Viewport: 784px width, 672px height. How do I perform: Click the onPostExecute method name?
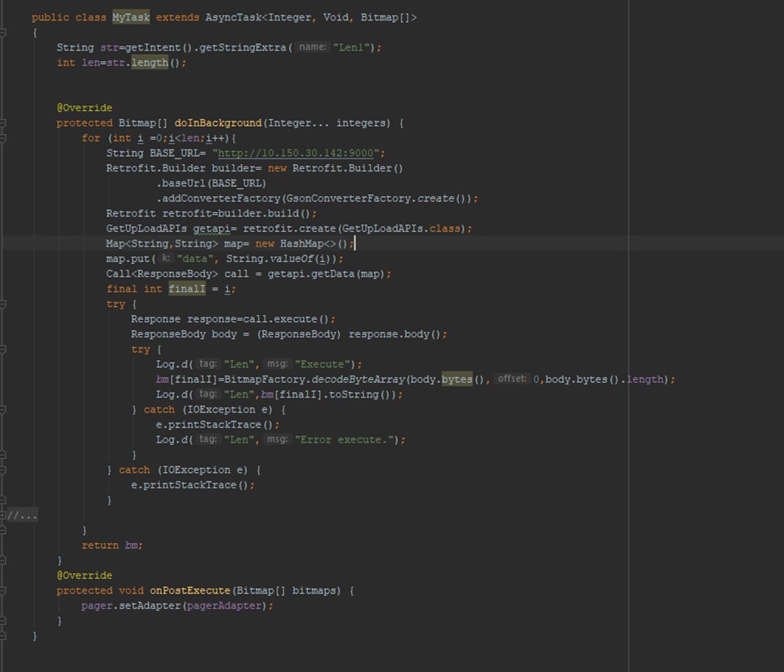pos(190,590)
